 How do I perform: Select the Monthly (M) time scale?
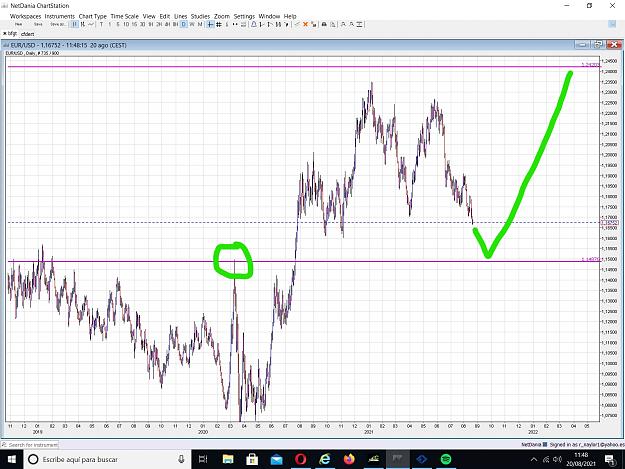[x=200, y=24]
